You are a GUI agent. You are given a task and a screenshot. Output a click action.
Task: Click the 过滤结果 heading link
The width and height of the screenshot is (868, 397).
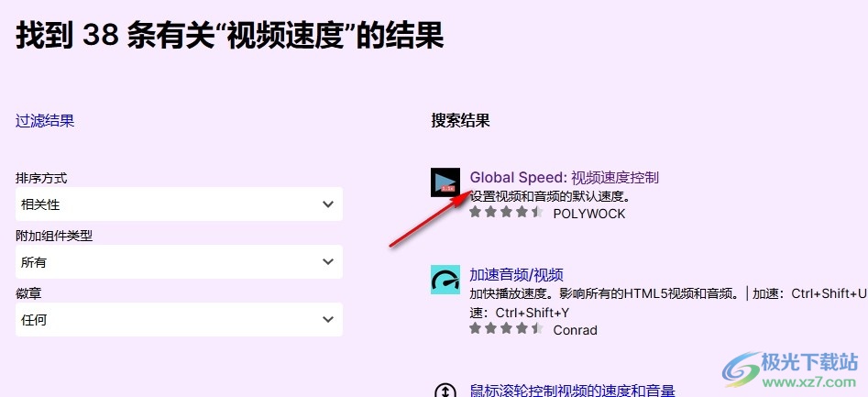click(45, 121)
